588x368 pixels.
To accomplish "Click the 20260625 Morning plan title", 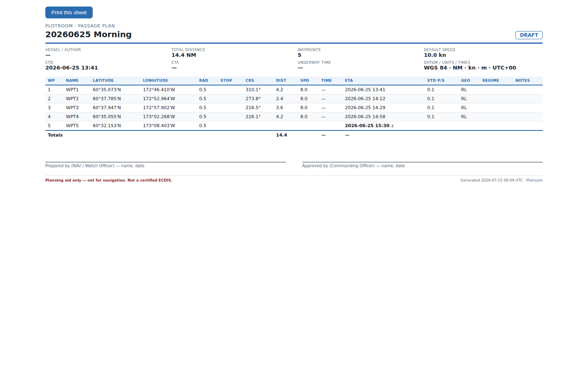I will (89, 34).
